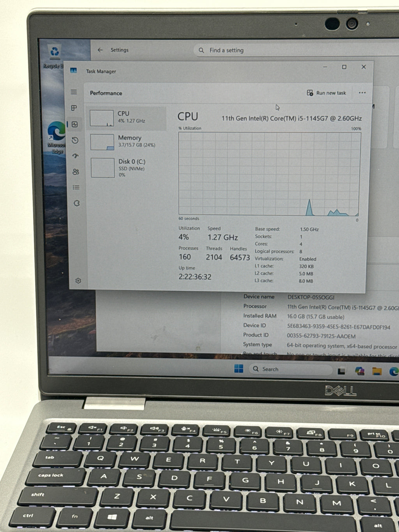Viewport: 399px width, 532px height.
Task: Click the processor name heading in Task Manager
Action: [x=291, y=118]
